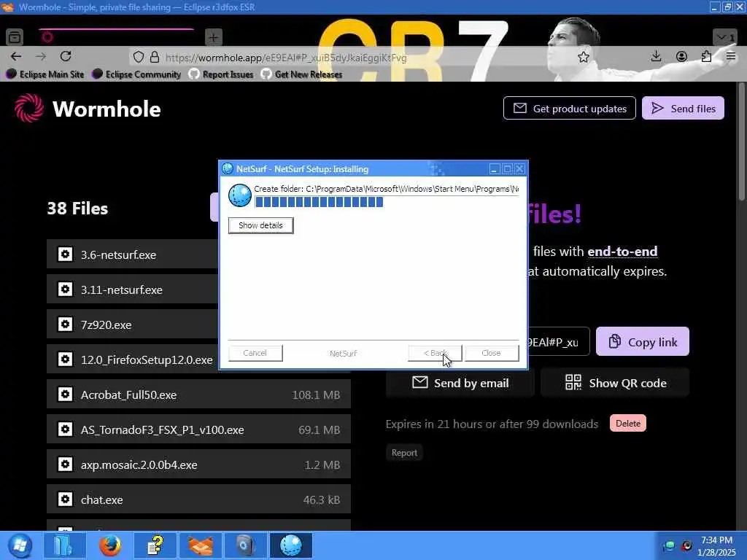This screenshot has width=747, height=560.
Task: Click the shield tracking protection icon
Action: (138, 58)
